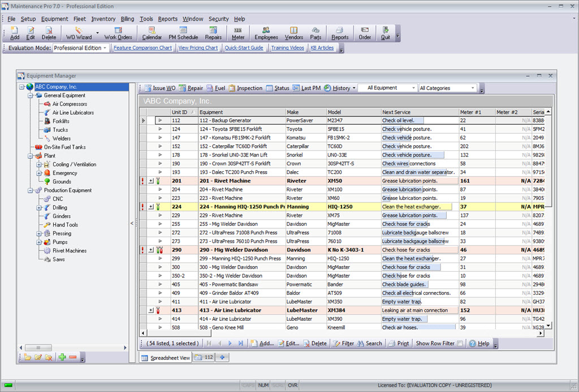Expand the Cooling / Ventilation node
The height and width of the screenshot is (392, 579).
coord(39,164)
